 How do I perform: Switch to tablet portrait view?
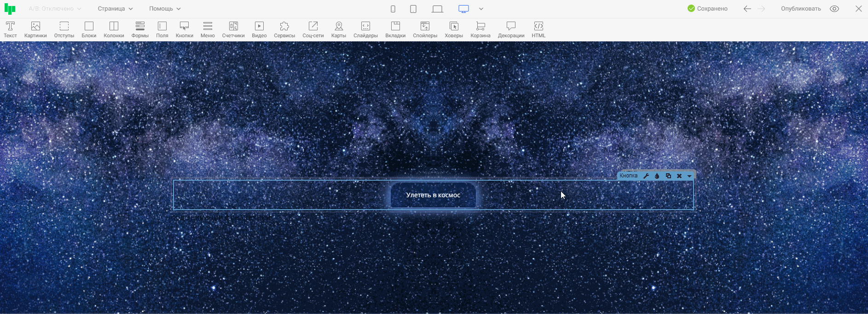coord(413,9)
